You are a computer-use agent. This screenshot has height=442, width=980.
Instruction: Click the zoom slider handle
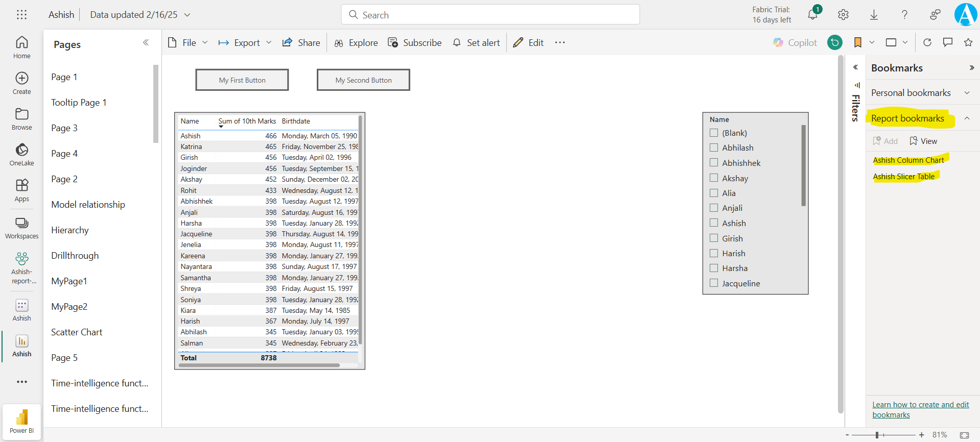click(877, 435)
